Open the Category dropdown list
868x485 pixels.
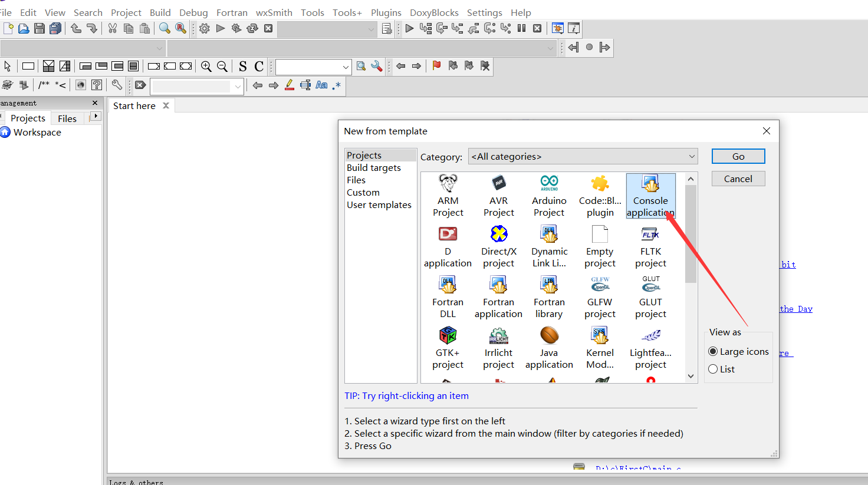[x=583, y=157]
